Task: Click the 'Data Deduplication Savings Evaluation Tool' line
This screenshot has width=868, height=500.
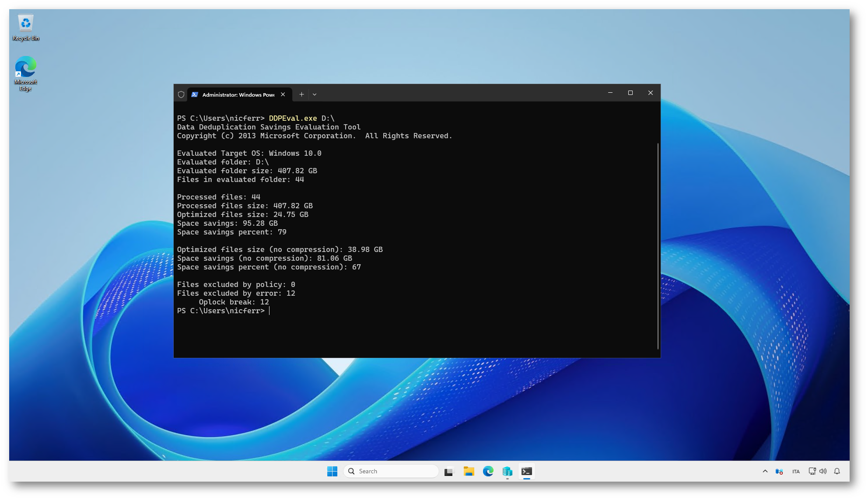Action: click(269, 127)
